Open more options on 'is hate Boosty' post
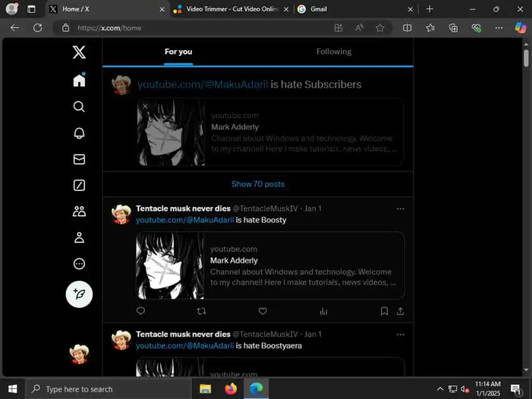Screen dimensions: 532x399 tap(401, 209)
